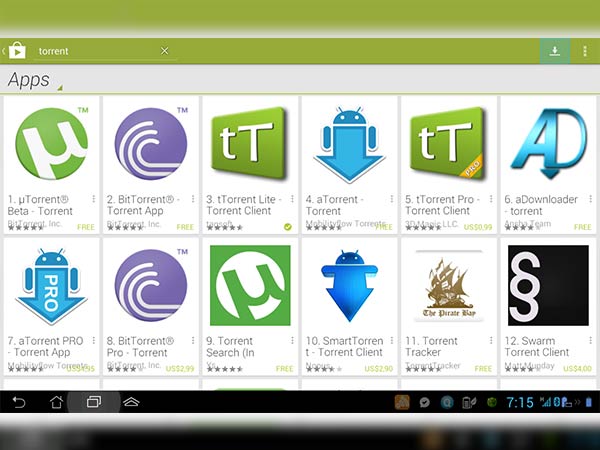Tap the US$2.99 price on BitTorrent Pro
Image resolution: width=600 pixels, height=450 pixels.
[x=180, y=369]
